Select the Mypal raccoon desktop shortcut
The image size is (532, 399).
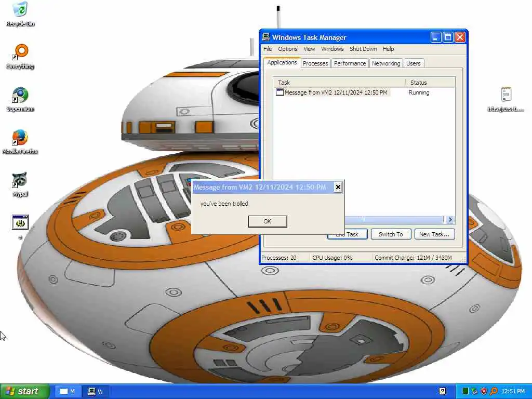click(20, 184)
